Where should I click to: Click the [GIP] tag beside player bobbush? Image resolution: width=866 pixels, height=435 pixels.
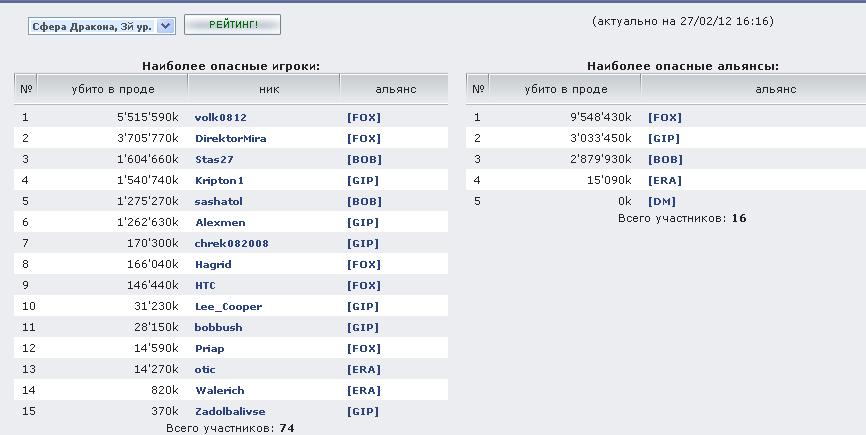click(x=363, y=327)
